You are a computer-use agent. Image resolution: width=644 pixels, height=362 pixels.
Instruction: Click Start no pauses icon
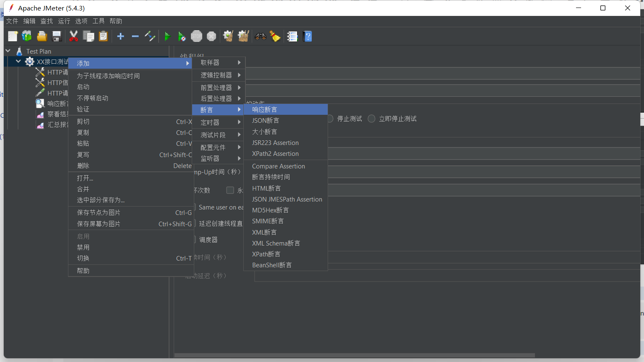(x=182, y=36)
